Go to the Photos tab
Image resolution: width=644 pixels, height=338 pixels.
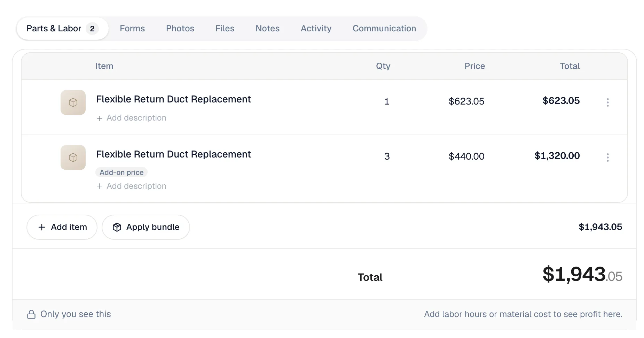[x=180, y=29]
